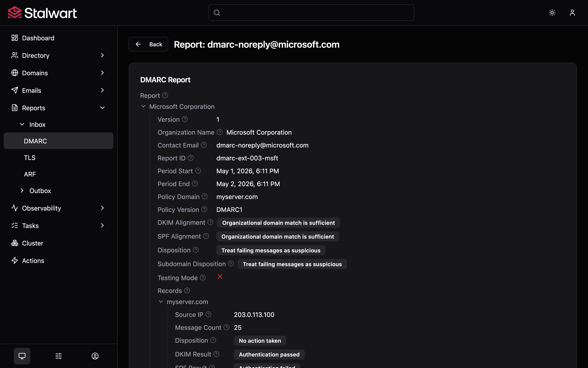Show help for Subdomain Disposition
Viewport: 588px width, 368px height.
231,264
